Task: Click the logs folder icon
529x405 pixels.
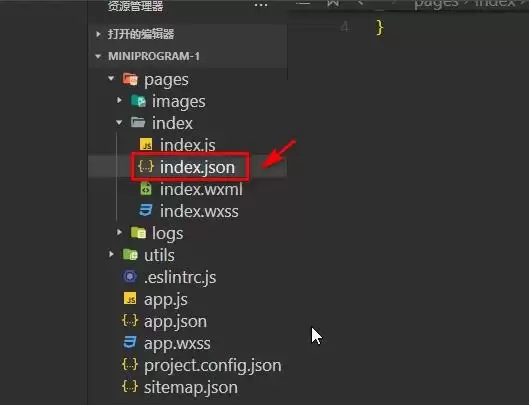Action: click(x=138, y=233)
